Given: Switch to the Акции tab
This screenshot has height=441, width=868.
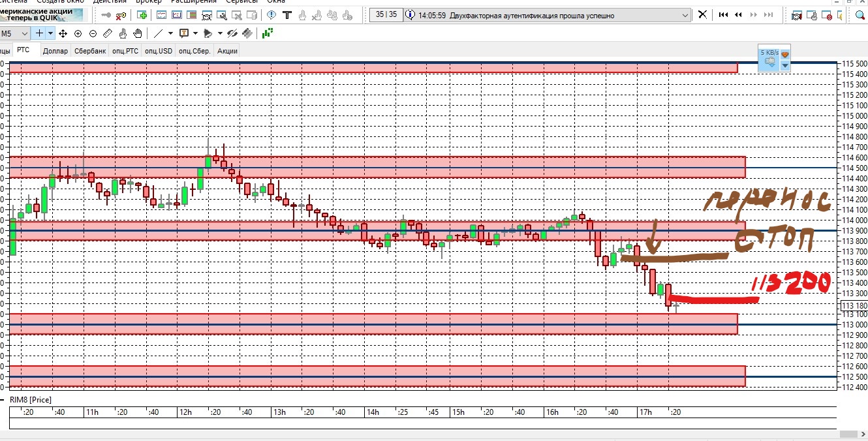Looking at the screenshot, I should click(x=227, y=51).
